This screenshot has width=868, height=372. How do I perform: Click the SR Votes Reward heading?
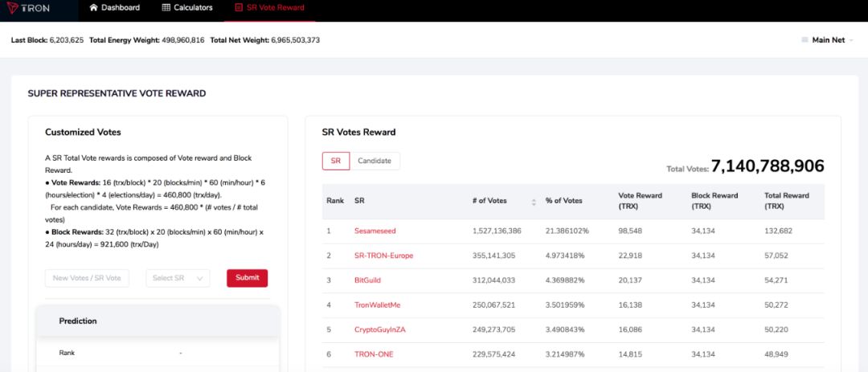click(x=358, y=133)
